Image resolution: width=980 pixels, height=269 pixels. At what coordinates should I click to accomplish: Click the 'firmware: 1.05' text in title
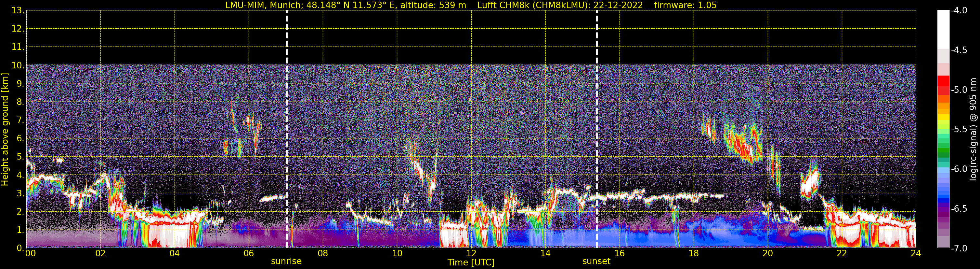685,5
